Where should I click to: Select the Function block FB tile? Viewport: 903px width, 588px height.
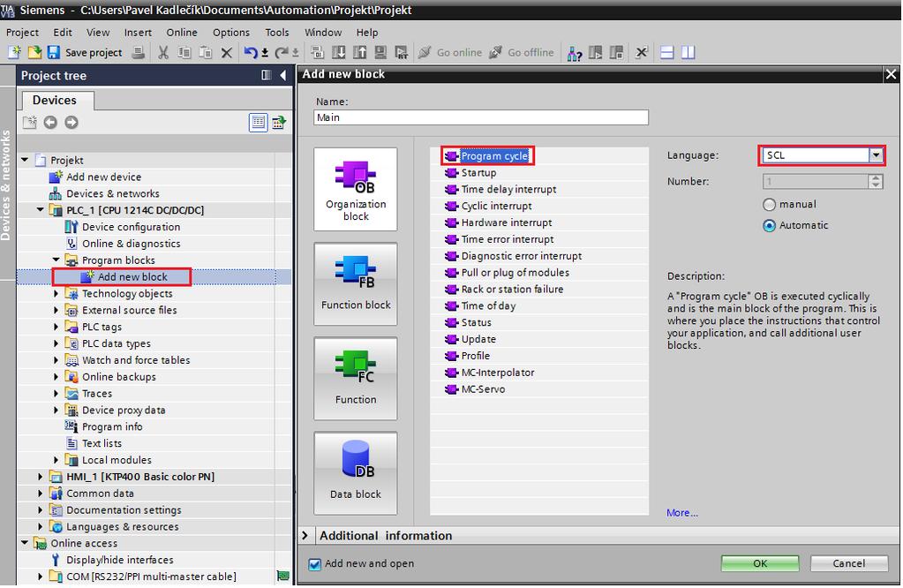pyautogui.click(x=356, y=284)
